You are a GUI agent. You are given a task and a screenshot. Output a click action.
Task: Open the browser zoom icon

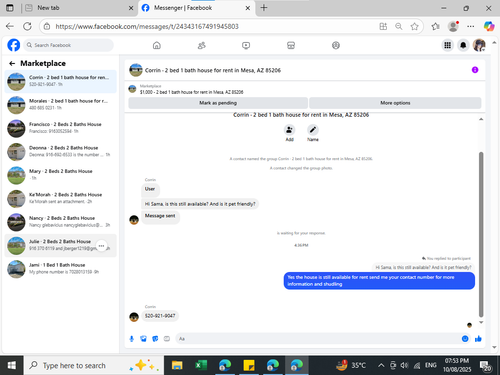click(399, 26)
